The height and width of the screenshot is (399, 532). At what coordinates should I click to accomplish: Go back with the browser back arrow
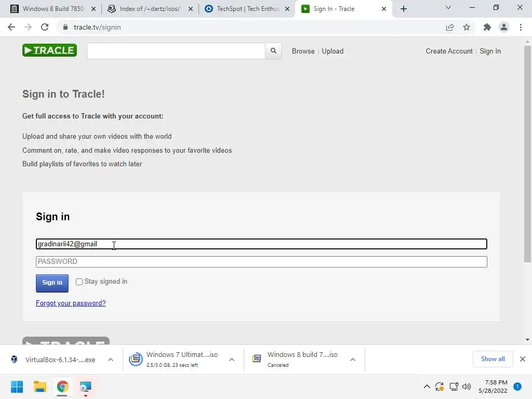pos(11,27)
